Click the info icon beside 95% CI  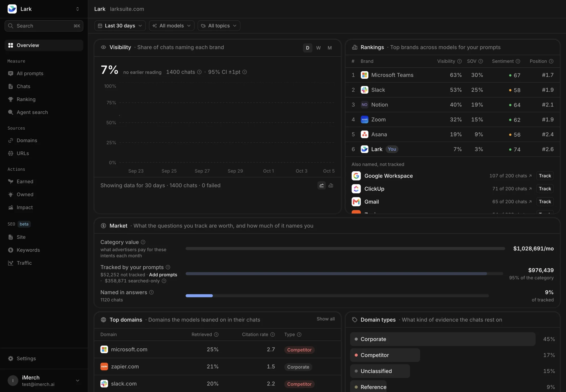tap(245, 72)
